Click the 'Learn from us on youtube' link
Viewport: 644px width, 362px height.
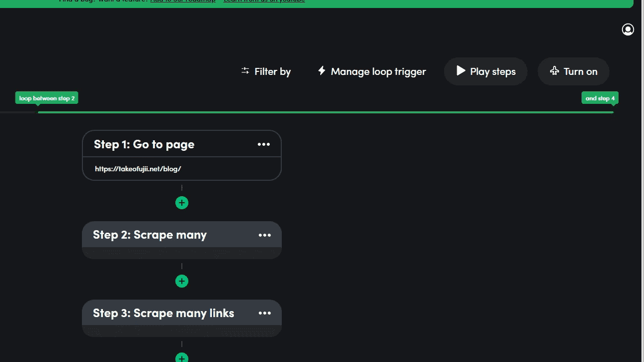tap(264, 1)
